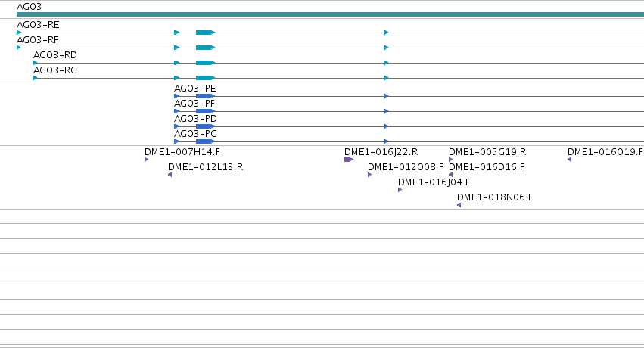Viewport: 644px width, 348px height.
Task: Click the coding exon block on AGO3-PF
Action: [204, 111]
